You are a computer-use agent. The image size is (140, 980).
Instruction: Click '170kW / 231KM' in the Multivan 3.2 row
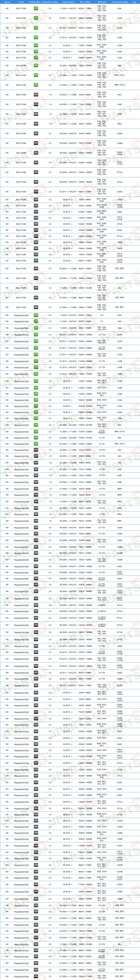(x=85, y=65)
